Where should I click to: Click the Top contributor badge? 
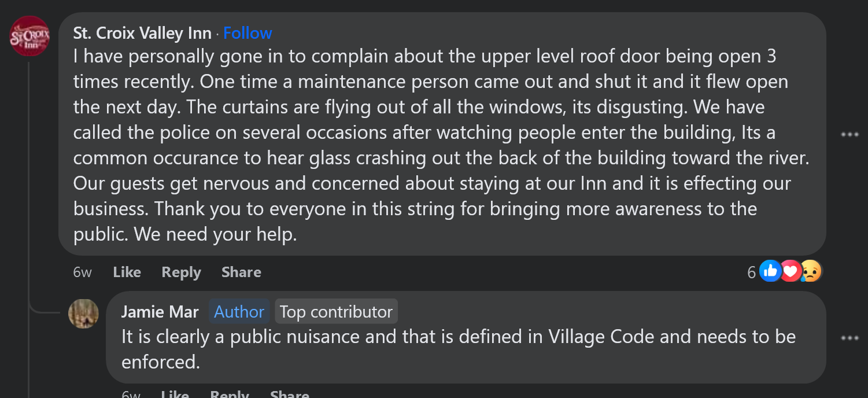[336, 312]
